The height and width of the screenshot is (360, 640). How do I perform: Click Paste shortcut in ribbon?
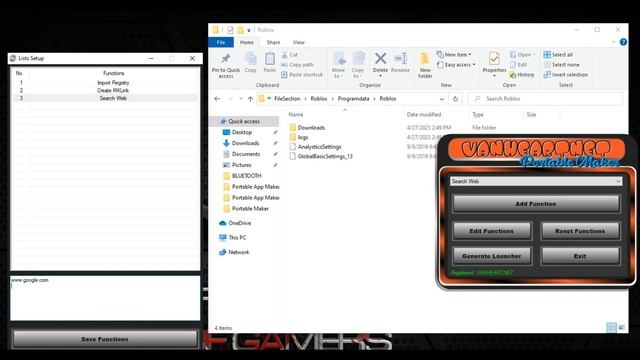click(x=302, y=75)
